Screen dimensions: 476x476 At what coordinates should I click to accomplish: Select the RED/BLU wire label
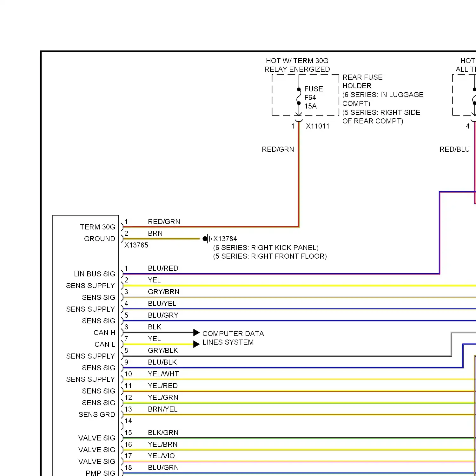[x=454, y=149]
